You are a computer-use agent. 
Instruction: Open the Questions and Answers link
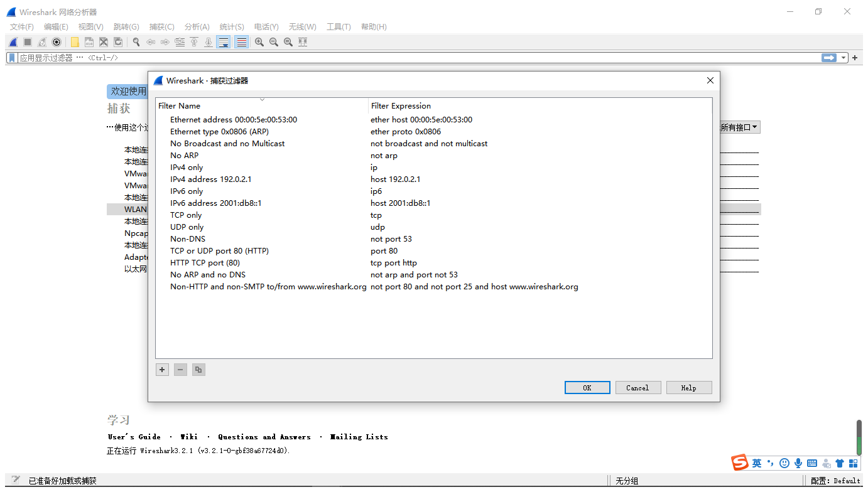[264, 437]
